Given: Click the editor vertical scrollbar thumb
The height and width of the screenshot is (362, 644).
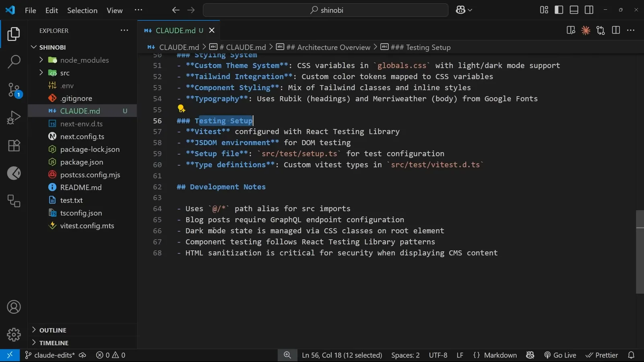Looking at the screenshot, I should pyautogui.click(x=640, y=252).
